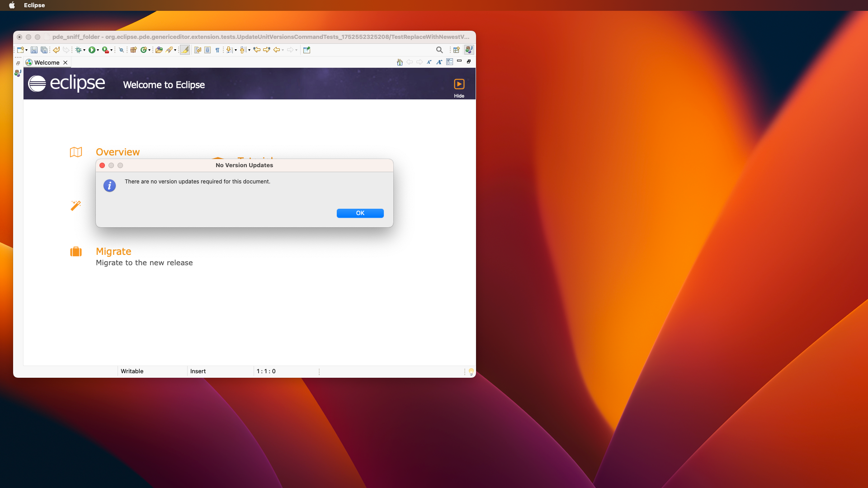Expand the external tools run dropdown arrow
The height and width of the screenshot is (488, 868).
click(x=111, y=50)
